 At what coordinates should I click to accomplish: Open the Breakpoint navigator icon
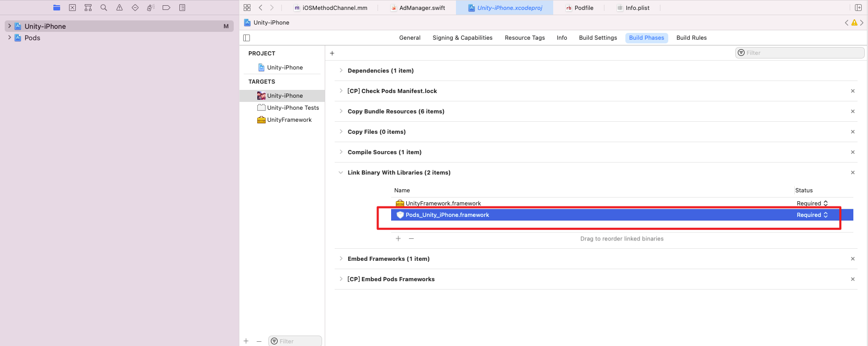pyautogui.click(x=166, y=8)
